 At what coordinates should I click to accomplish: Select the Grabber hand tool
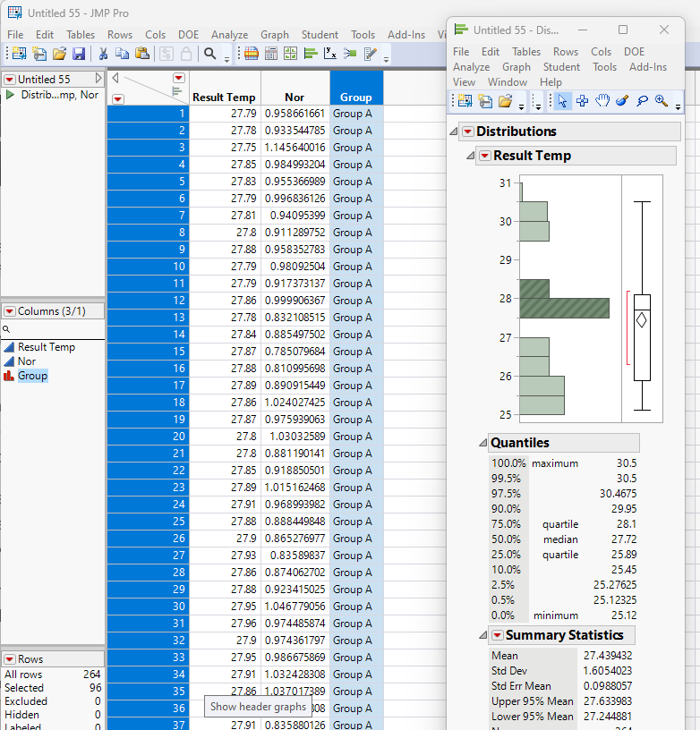tap(602, 101)
